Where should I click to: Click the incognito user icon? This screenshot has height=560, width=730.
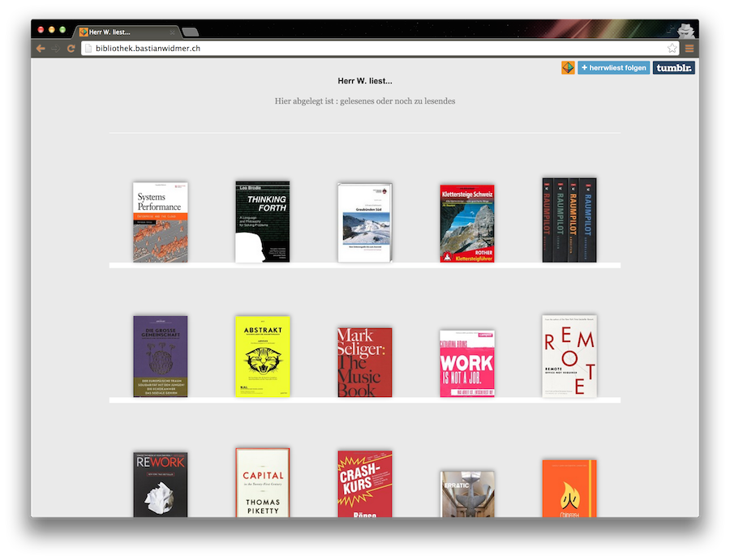pyautogui.click(x=685, y=31)
